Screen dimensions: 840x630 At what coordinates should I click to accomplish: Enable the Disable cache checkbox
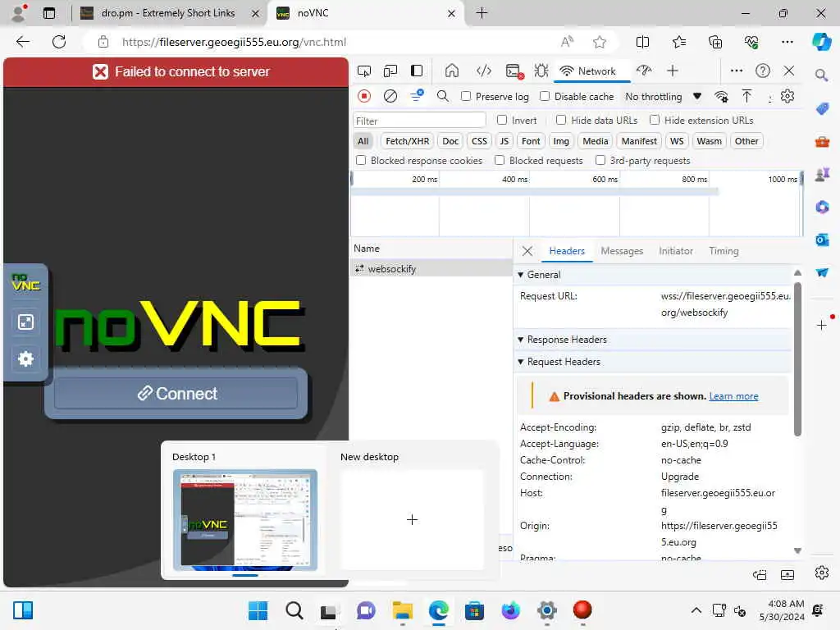coord(545,96)
